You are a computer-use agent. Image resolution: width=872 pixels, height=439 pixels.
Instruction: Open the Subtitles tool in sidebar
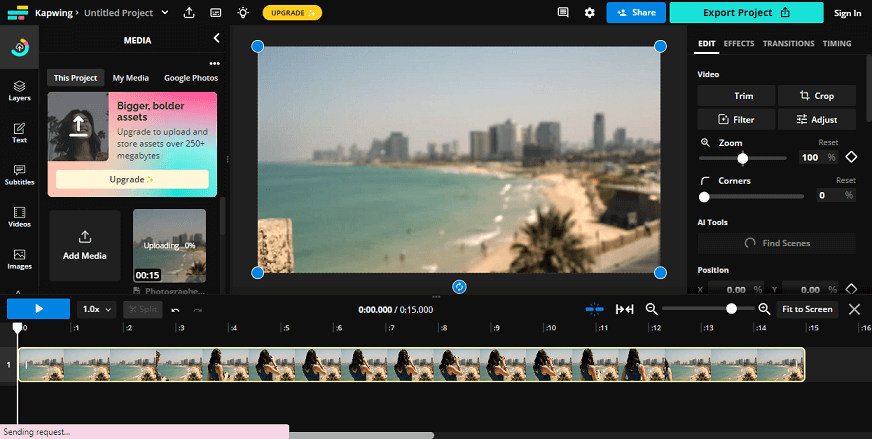click(19, 175)
